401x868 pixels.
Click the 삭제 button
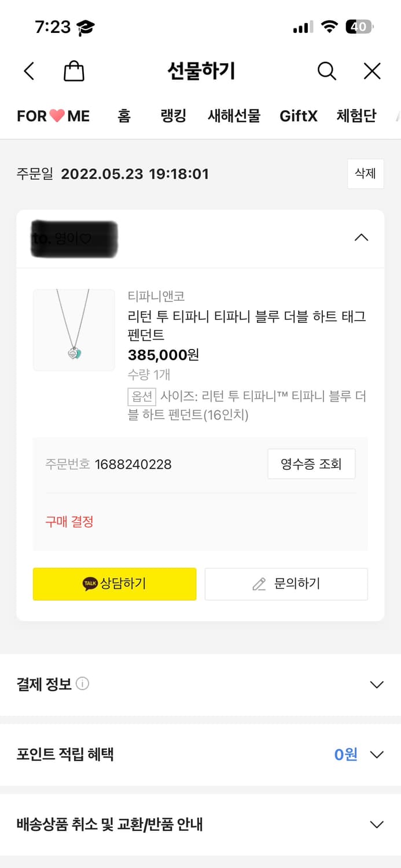365,174
